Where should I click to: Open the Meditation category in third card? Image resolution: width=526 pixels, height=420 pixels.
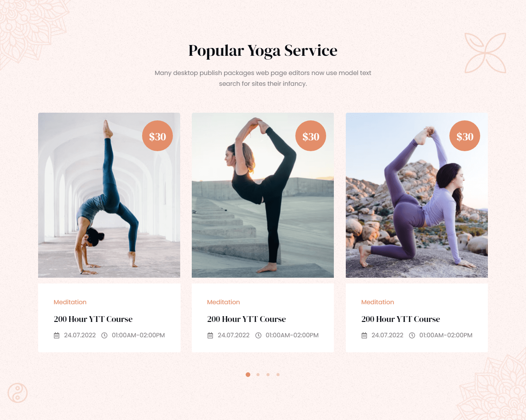coord(378,302)
